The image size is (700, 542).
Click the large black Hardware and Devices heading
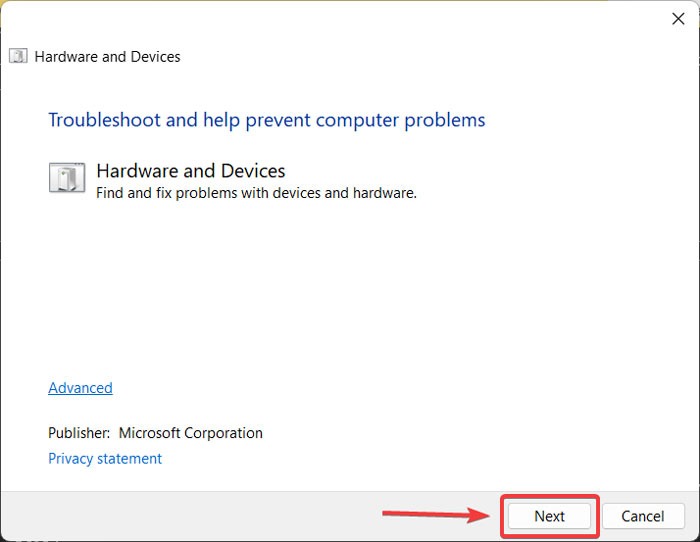(x=191, y=171)
